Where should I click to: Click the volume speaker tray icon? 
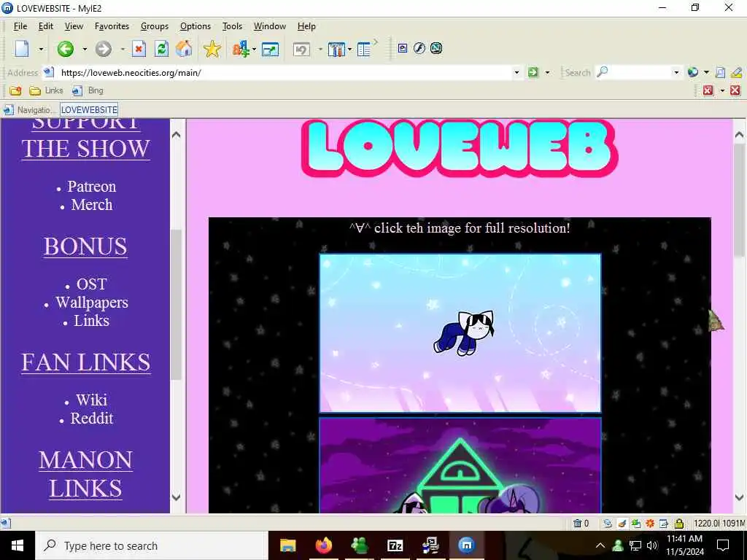(651, 545)
